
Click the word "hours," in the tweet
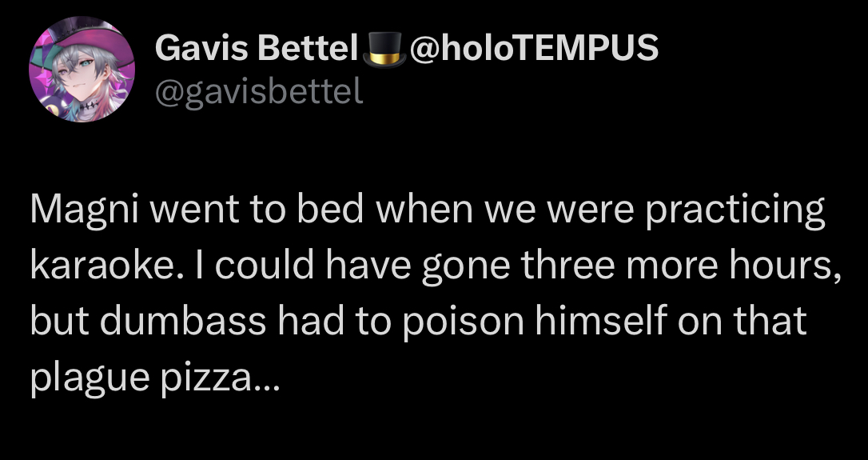click(x=783, y=266)
